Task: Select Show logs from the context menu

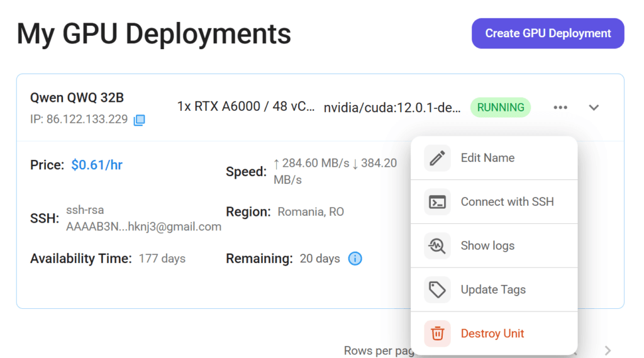Action: 487,246
